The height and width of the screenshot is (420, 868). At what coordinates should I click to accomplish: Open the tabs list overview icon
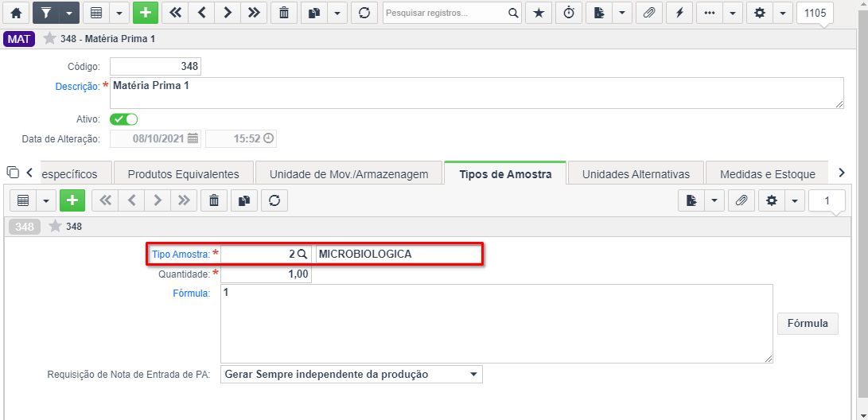point(12,173)
